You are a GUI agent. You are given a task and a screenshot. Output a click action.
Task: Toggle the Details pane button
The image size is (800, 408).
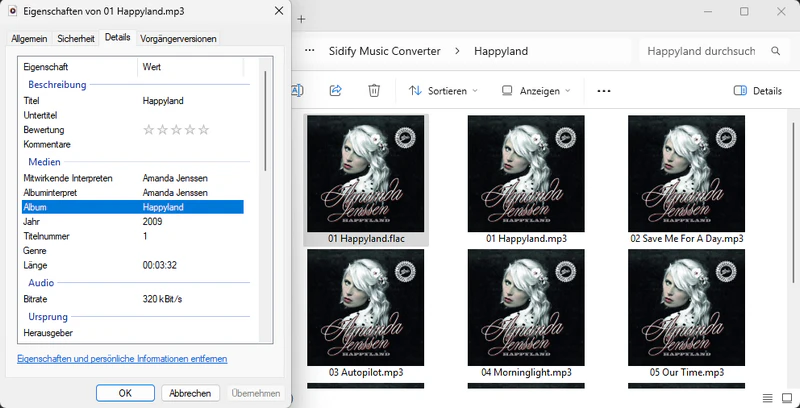click(x=758, y=91)
